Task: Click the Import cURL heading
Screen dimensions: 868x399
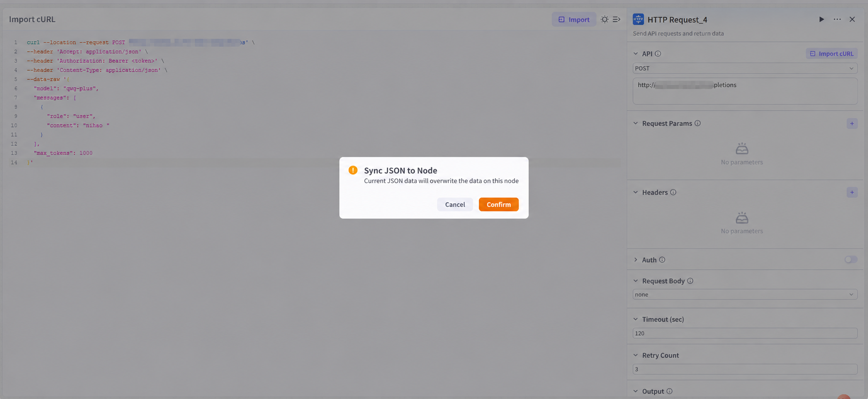Action: (x=32, y=19)
